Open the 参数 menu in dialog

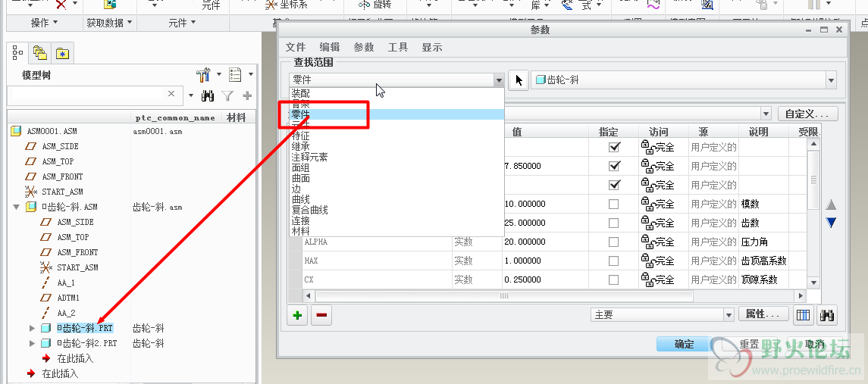(x=364, y=48)
